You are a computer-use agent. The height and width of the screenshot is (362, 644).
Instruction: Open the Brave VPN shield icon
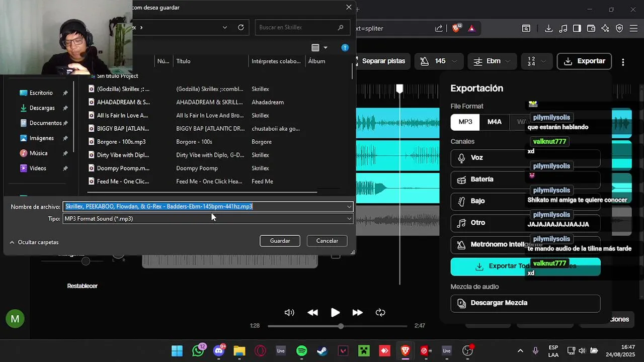[619, 29]
